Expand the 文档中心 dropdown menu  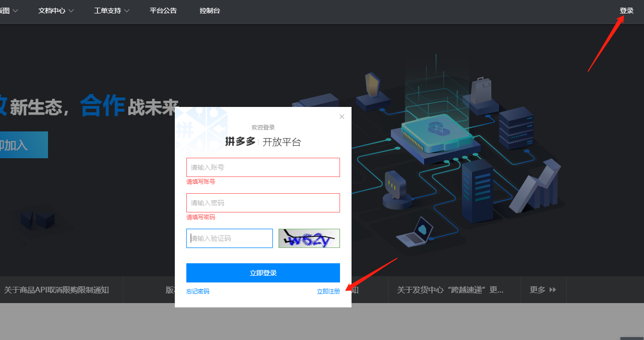[56, 11]
